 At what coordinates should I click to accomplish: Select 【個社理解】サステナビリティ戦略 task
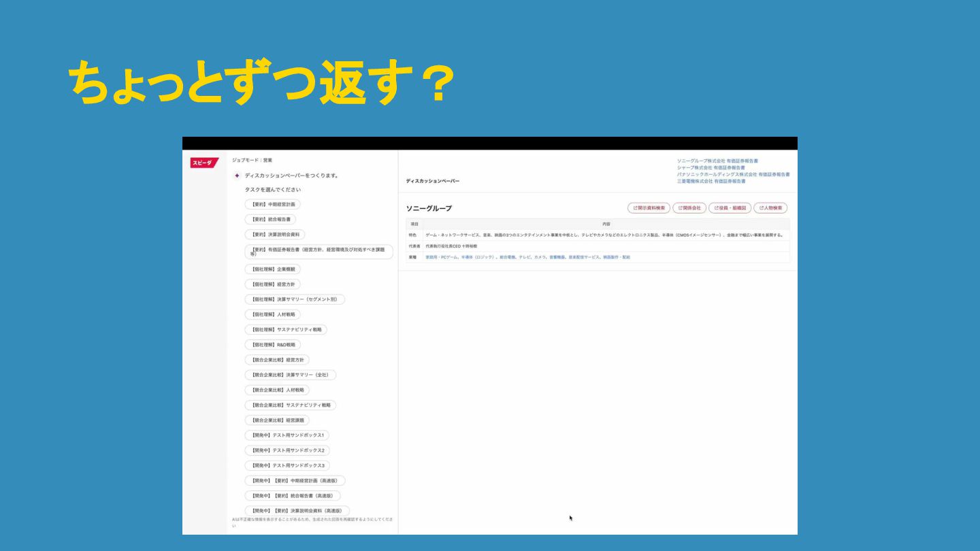[x=286, y=329]
